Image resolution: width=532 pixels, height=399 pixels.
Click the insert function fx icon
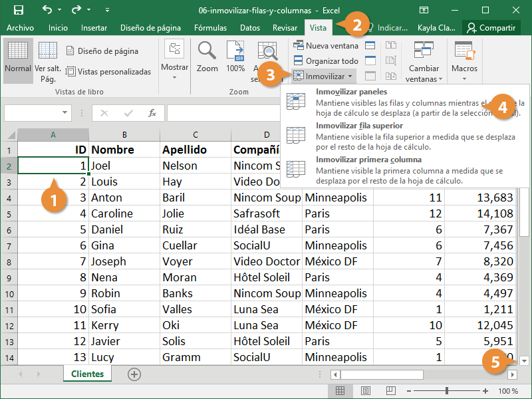click(x=152, y=113)
